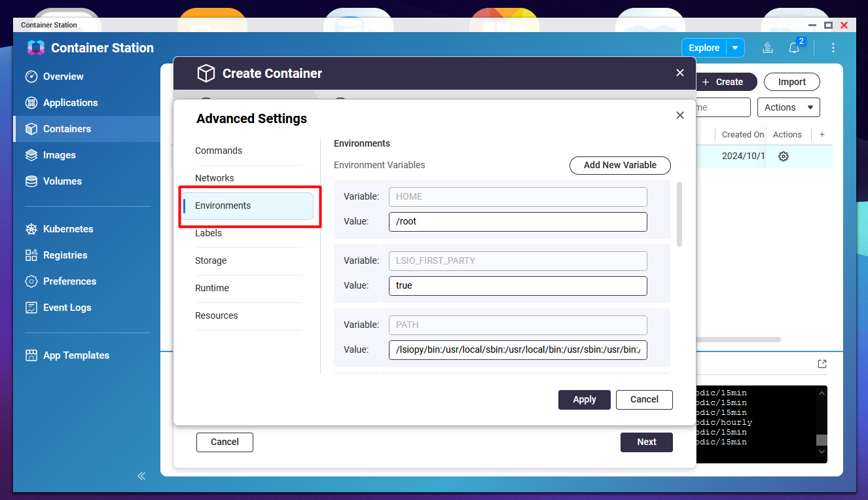Click the plus column expander in table
The width and height of the screenshot is (868, 500).
pos(822,134)
